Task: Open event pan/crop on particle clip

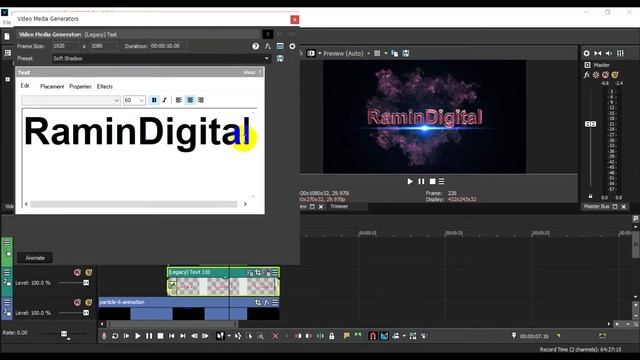Action: pyautogui.click(x=258, y=302)
